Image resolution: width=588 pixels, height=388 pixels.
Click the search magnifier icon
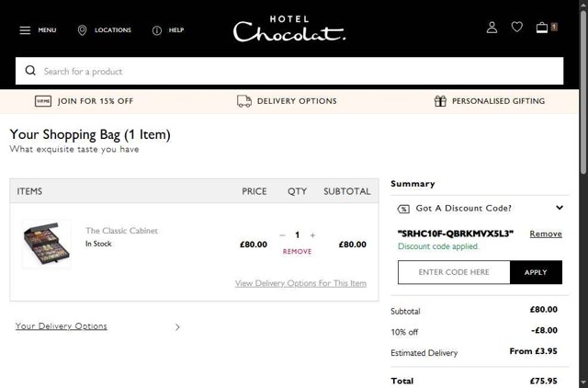[30, 71]
